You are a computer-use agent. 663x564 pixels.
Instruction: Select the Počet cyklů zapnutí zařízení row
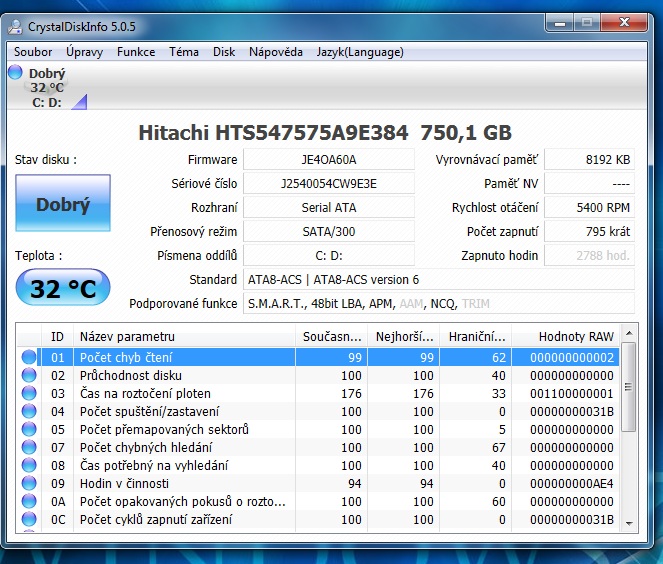point(155,519)
